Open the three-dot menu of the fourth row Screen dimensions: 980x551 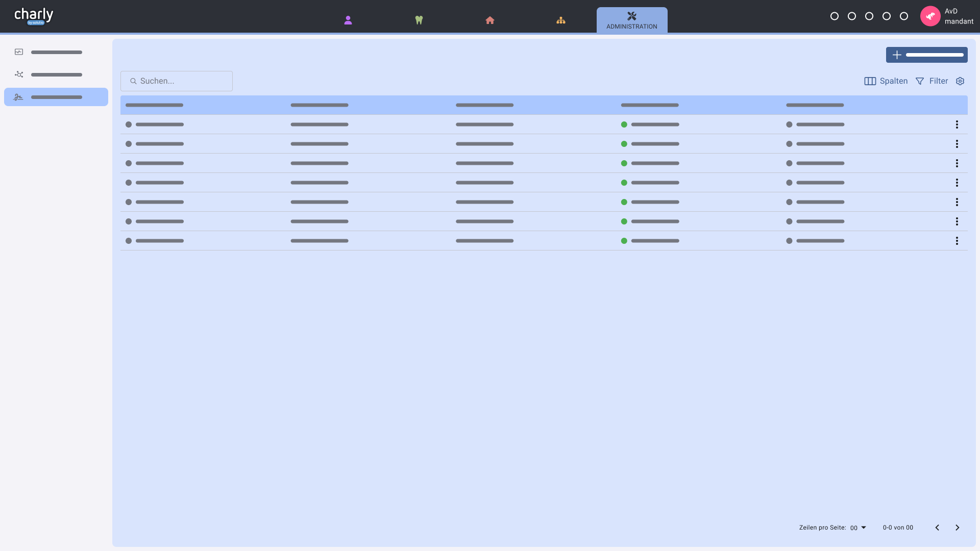tap(957, 183)
